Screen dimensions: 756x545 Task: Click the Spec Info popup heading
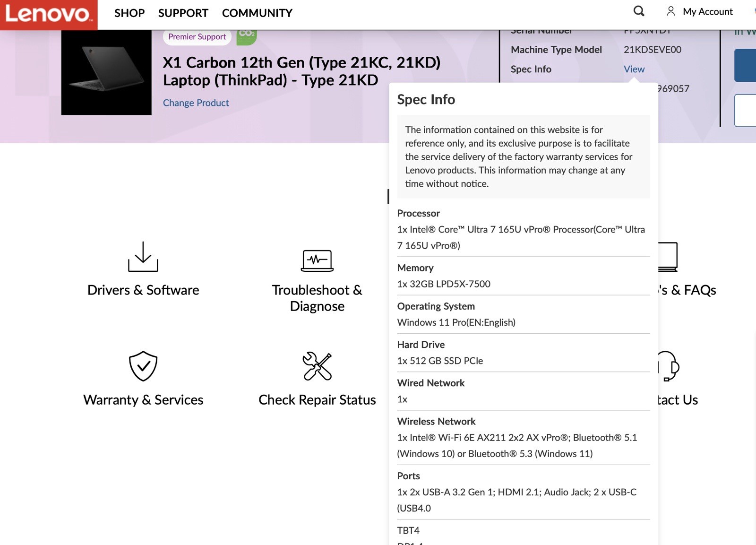(426, 99)
